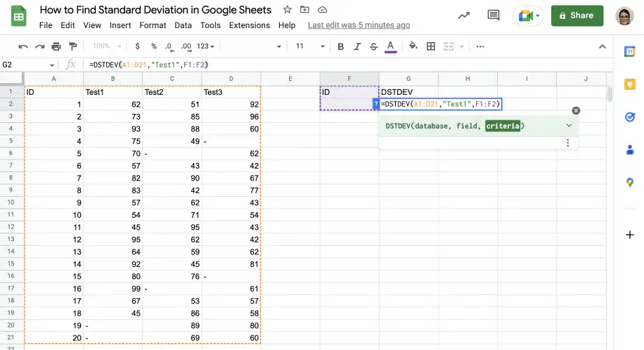
Task: Open Google Keep side panel
Action: (x=630, y=84)
